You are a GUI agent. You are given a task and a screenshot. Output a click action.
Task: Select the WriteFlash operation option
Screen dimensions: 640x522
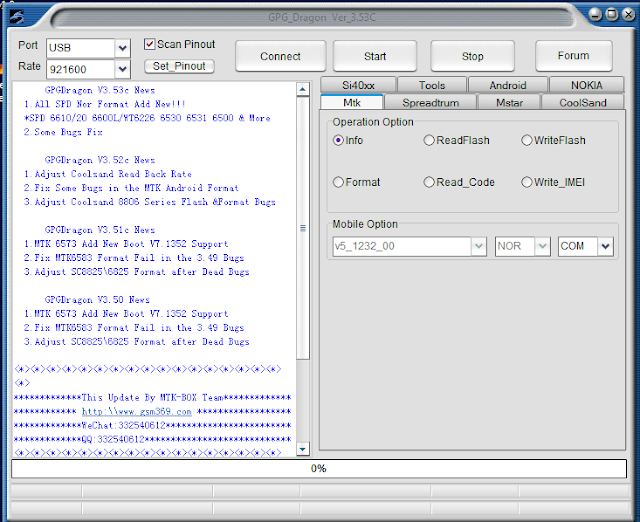527,140
